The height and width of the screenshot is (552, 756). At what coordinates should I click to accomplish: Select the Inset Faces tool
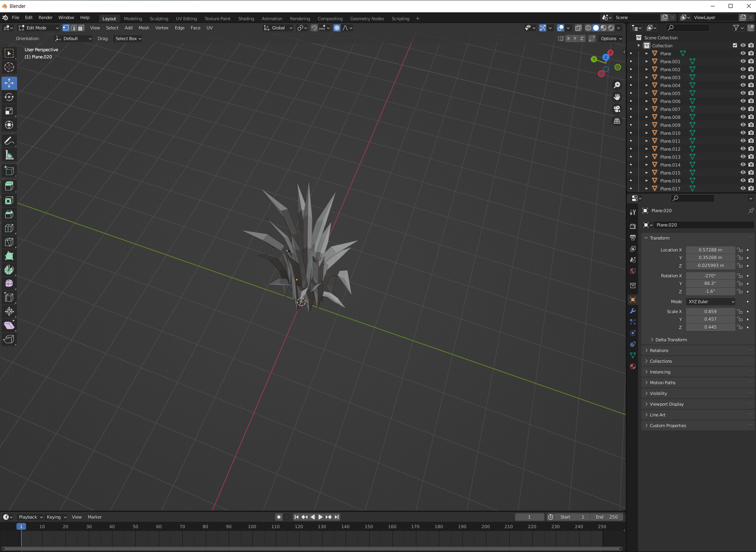point(9,200)
